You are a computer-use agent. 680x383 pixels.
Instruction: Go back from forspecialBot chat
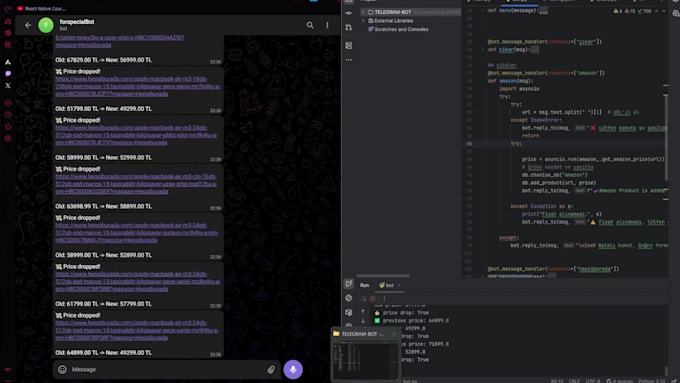coord(28,25)
